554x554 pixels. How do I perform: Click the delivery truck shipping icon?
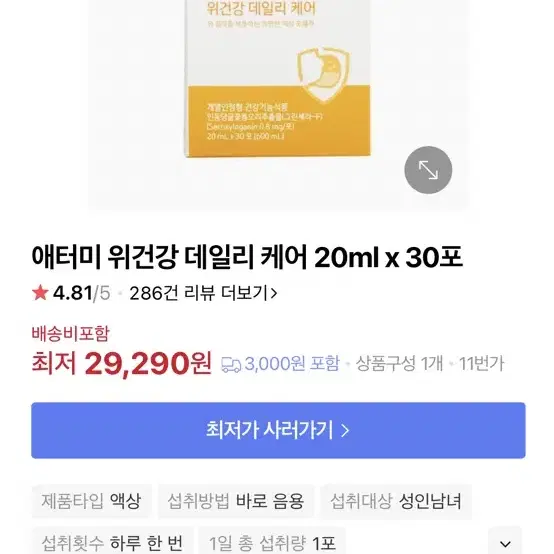231,365
